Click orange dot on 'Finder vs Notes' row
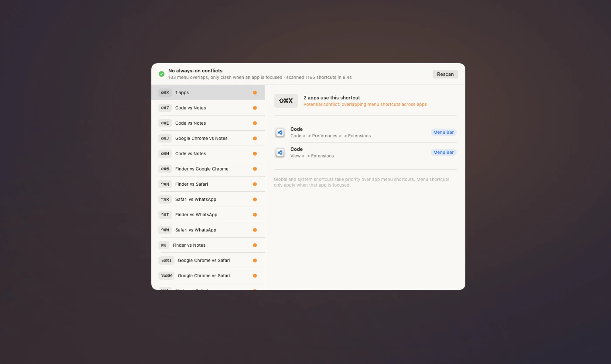Screen dimensions: 611x364 point(255,245)
